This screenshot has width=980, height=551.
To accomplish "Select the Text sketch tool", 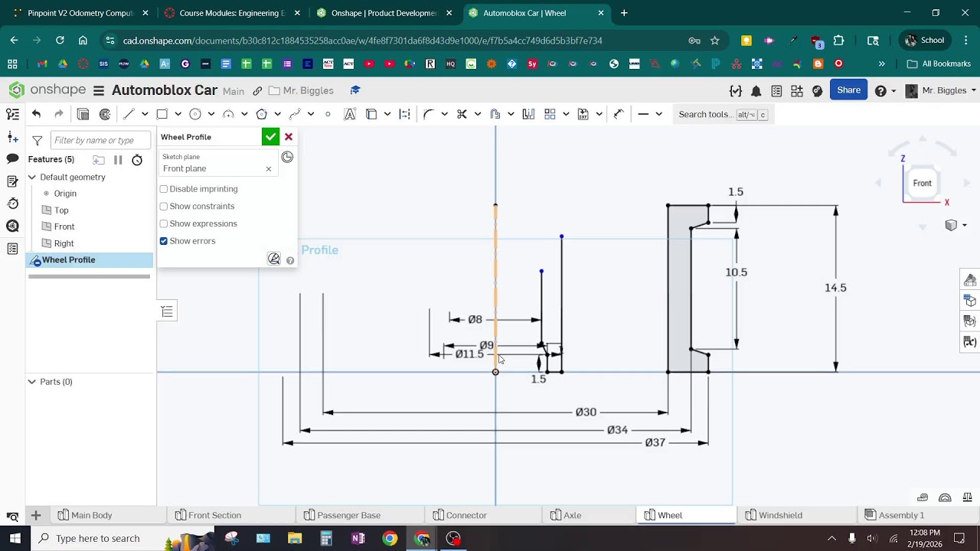I will point(350,114).
